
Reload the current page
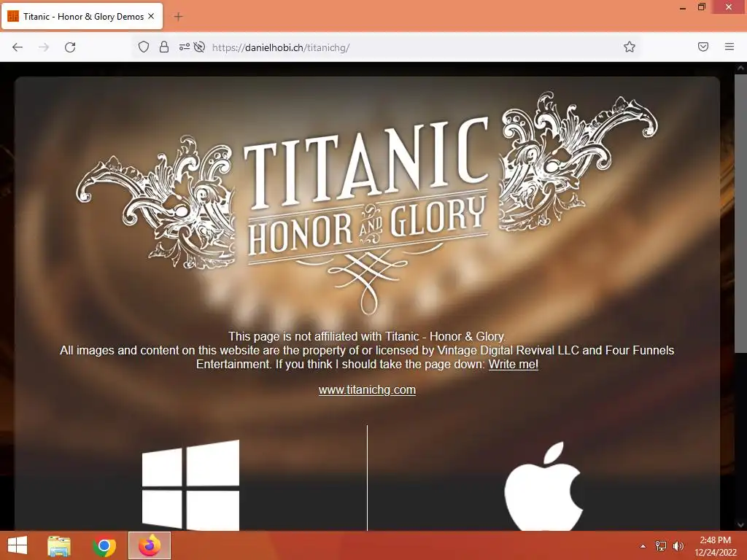70,47
